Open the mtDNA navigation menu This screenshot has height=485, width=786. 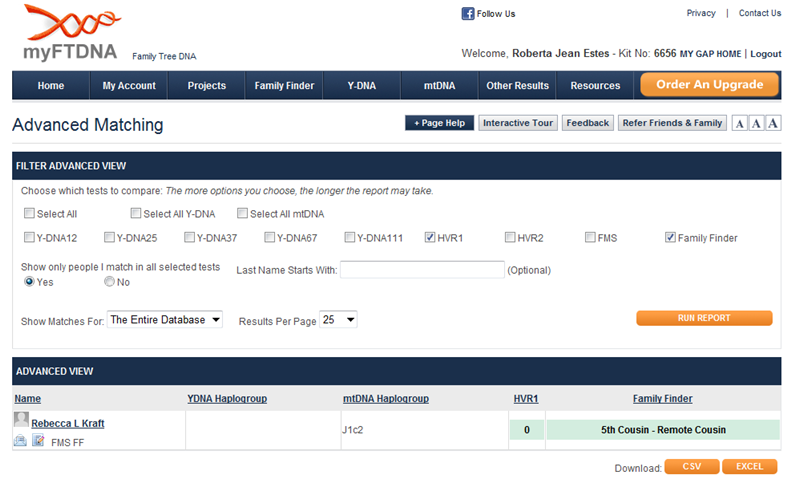point(440,86)
